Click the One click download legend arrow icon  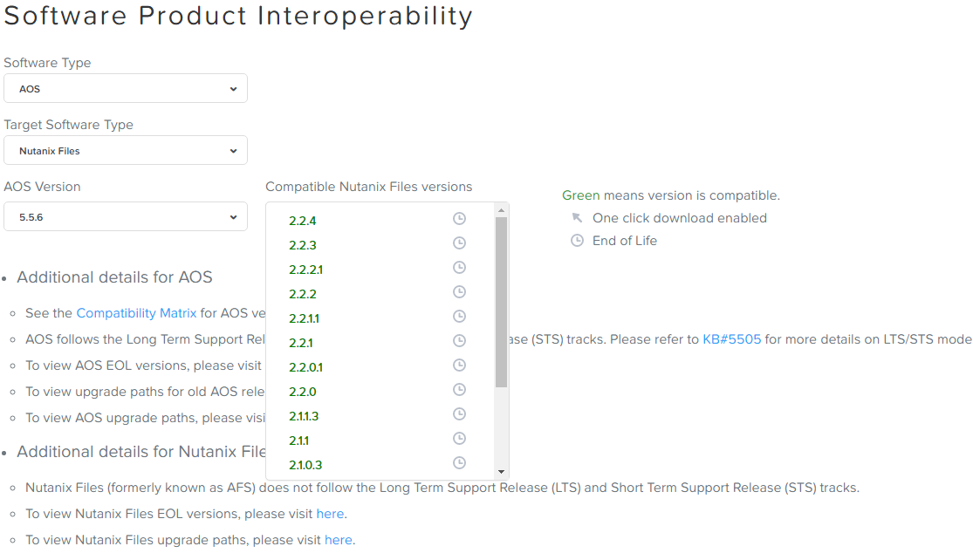577,218
